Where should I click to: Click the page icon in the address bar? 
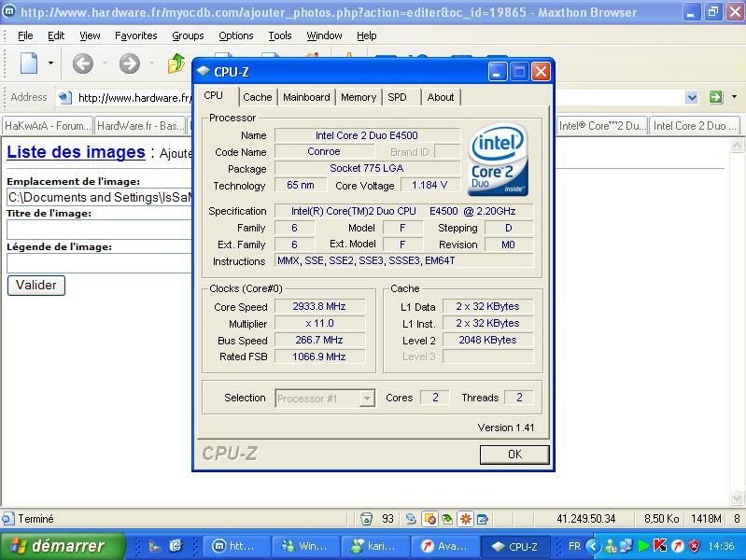point(65,98)
